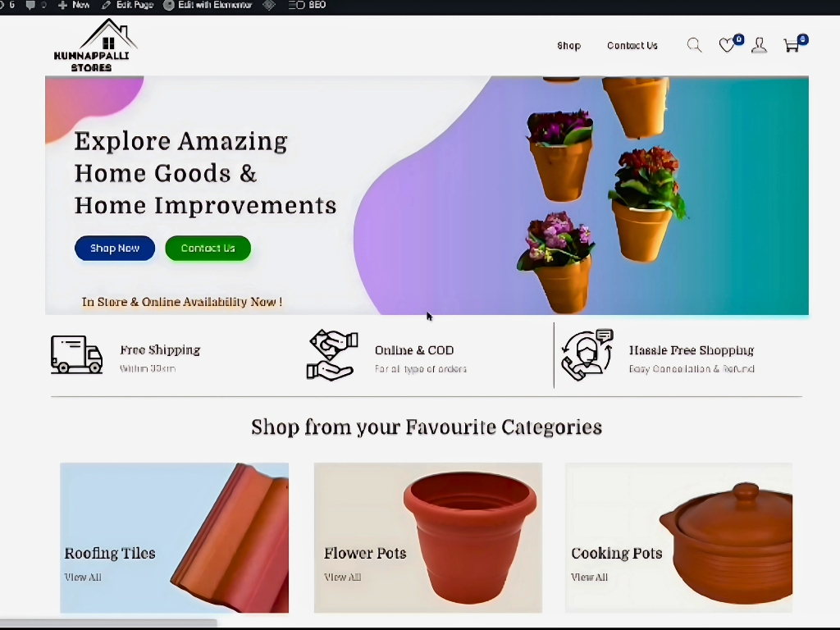The image size is (840, 630).
Task: Open the shopping cart icon
Action: pos(792,46)
